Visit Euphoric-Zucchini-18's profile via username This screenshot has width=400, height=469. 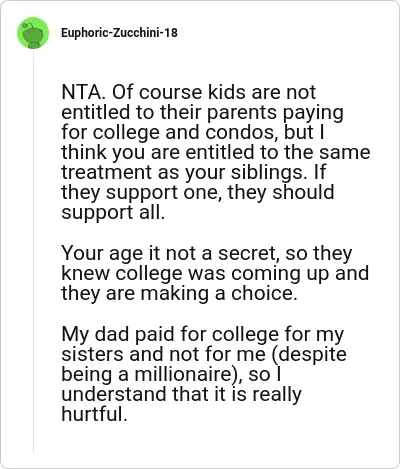(x=119, y=33)
